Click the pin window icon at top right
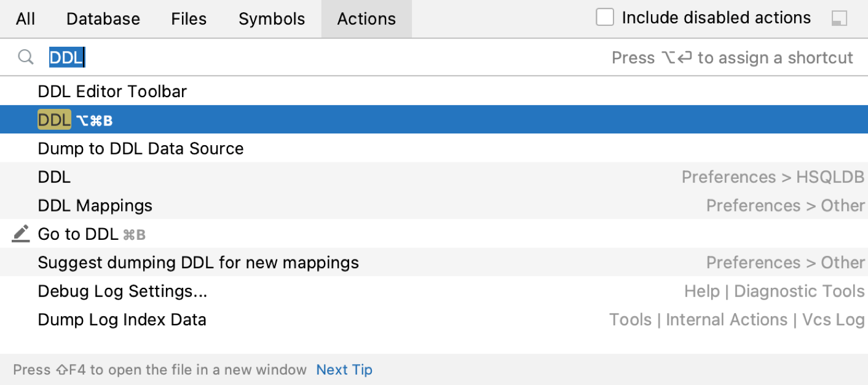Viewport: 868px width, 385px height. 838,18
